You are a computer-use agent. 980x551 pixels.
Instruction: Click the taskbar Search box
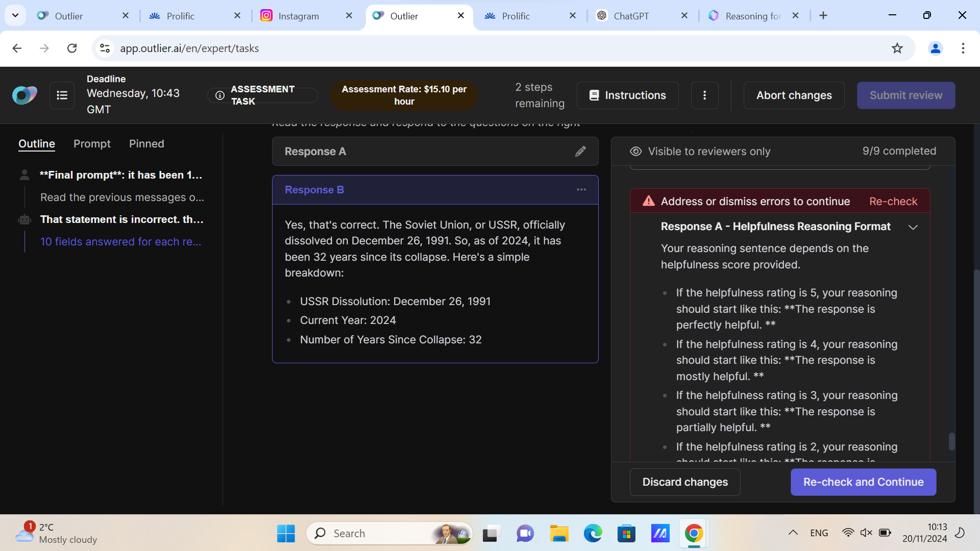389,534
